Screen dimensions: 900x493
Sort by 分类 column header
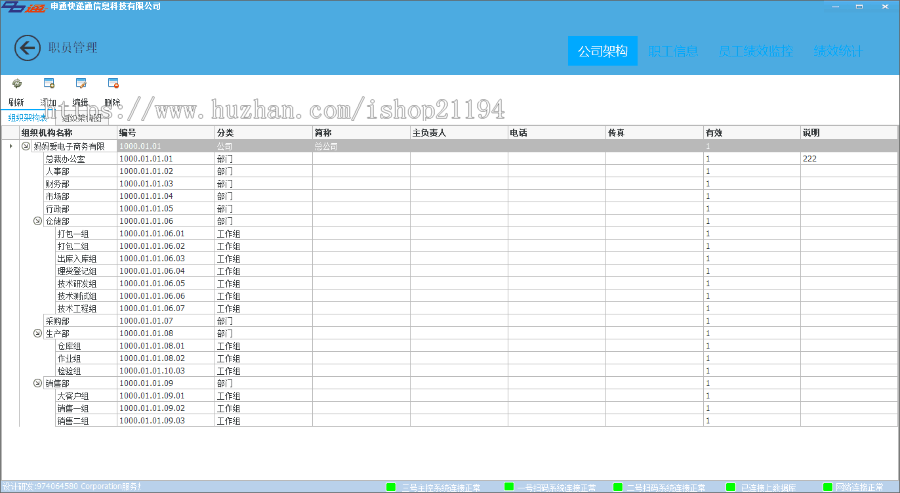(263, 133)
